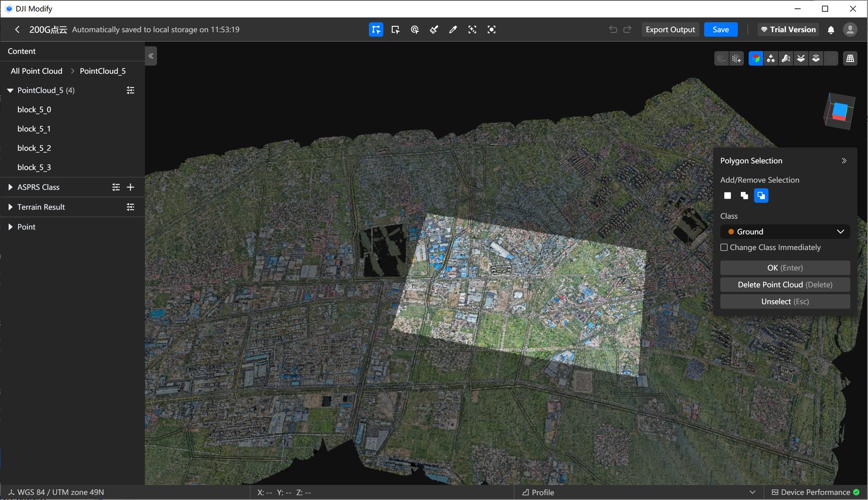868x500 pixels.
Task: Select the Rectangle Selection tool
Action: 395,29
